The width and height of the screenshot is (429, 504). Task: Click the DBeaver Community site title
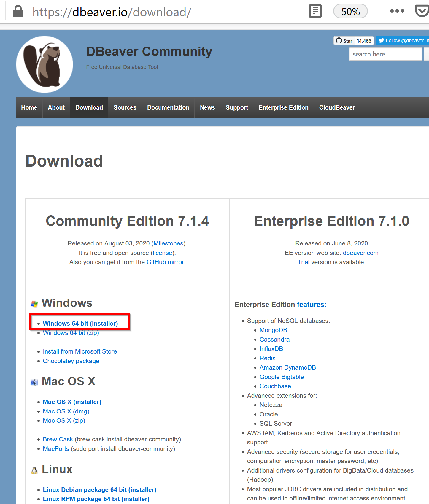[x=149, y=51]
